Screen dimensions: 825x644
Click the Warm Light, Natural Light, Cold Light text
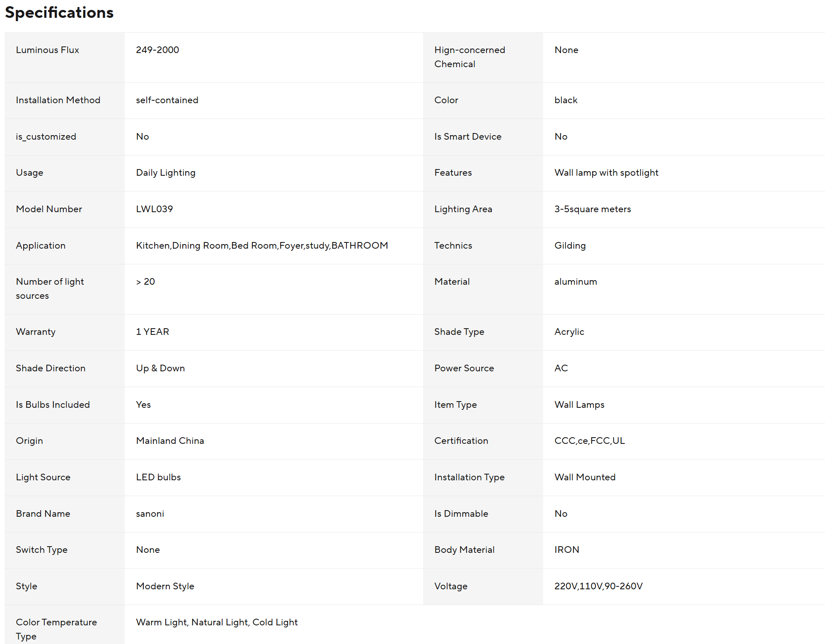[x=217, y=622]
